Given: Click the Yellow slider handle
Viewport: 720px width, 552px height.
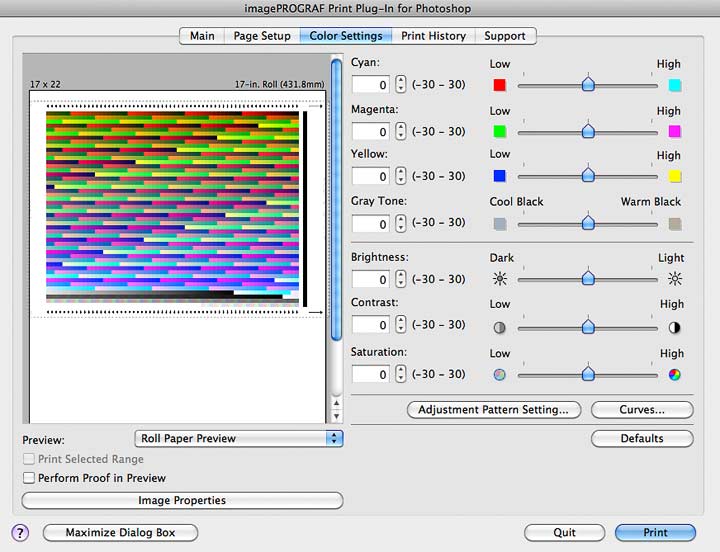Looking at the screenshot, I should click(588, 175).
